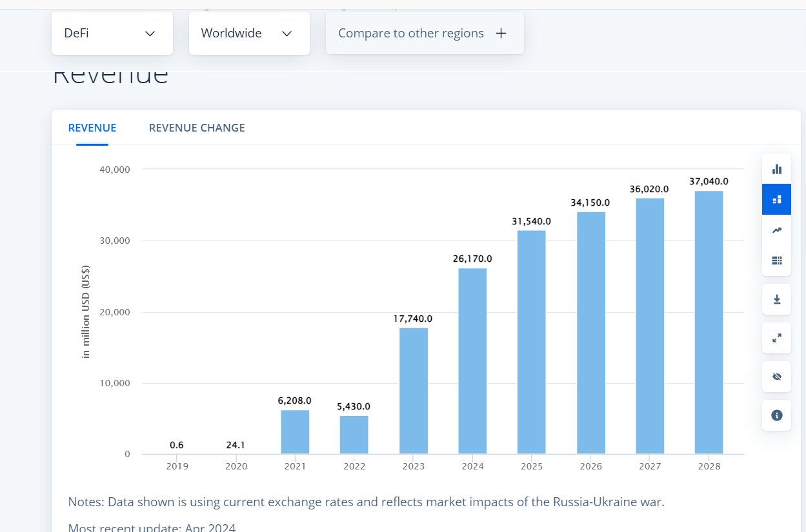This screenshot has height=532, width=806.
Task: Switch to the line chart view icon
Action: [x=776, y=230]
